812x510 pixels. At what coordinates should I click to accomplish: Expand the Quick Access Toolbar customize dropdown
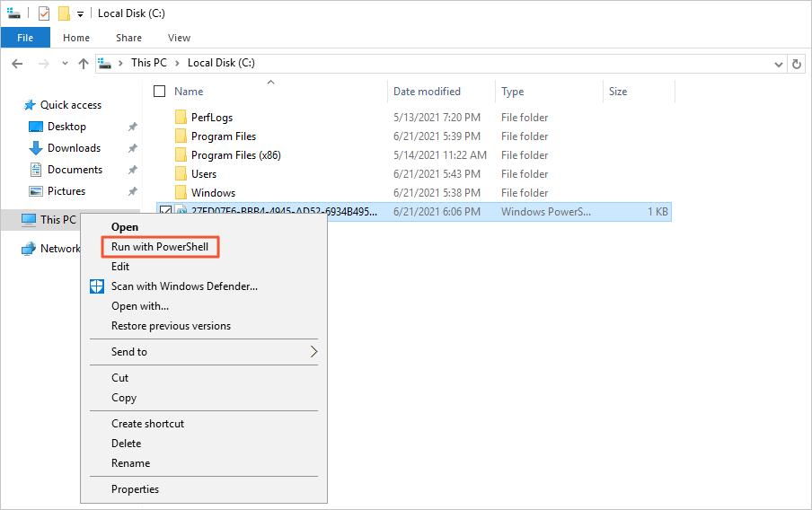click(80, 14)
